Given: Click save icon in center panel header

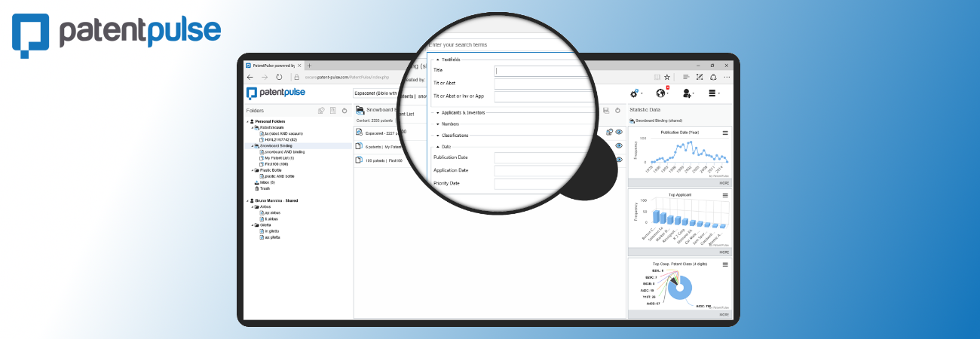Looking at the screenshot, I should [606, 110].
